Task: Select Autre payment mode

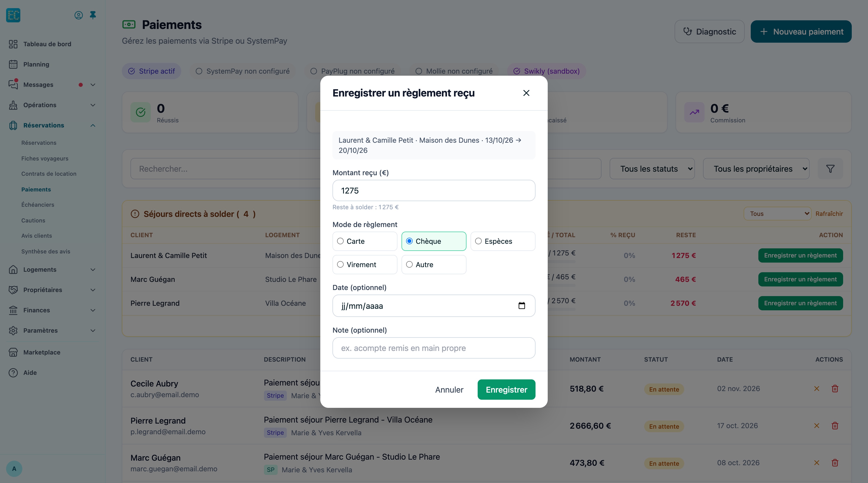Action: (x=434, y=265)
